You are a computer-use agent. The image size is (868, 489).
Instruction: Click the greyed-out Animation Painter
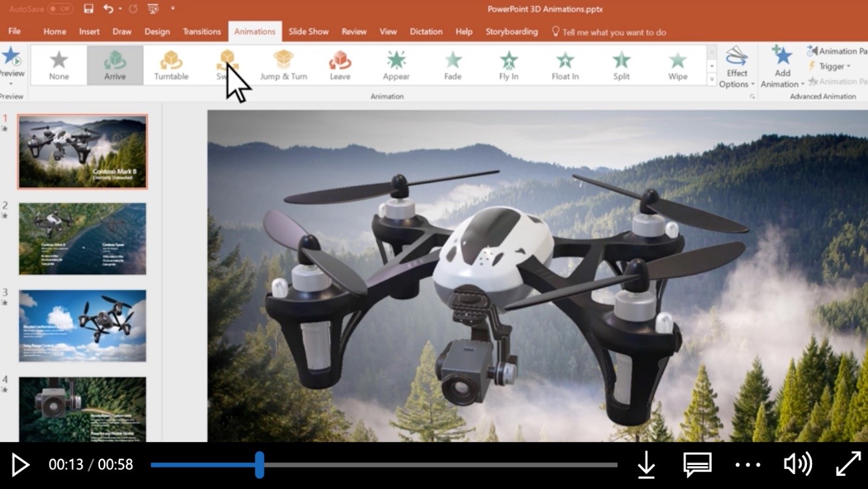pyautogui.click(x=837, y=81)
